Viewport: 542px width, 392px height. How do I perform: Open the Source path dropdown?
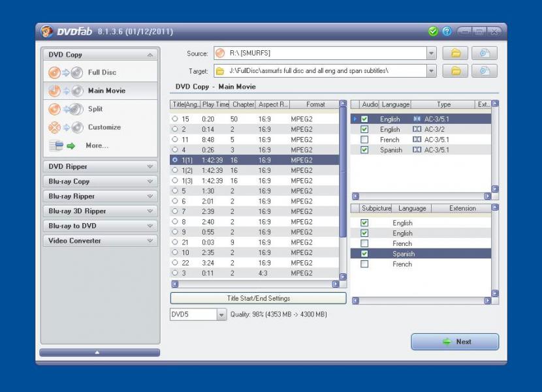(x=431, y=53)
